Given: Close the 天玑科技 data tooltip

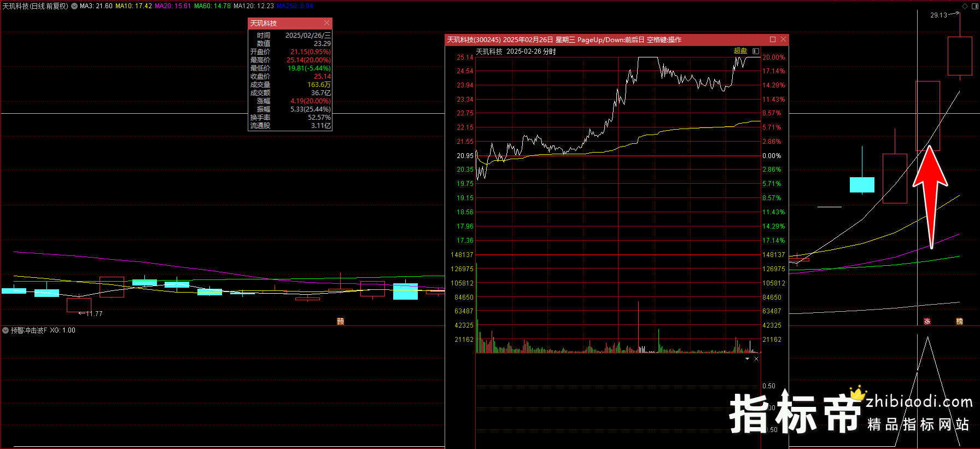Looking at the screenshot, I should 326,23.
